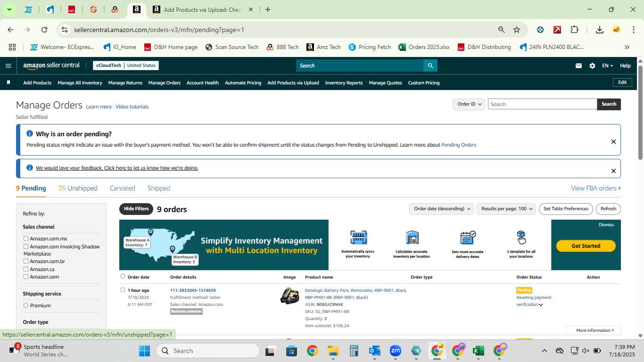Viewport: 644px width, 362px height.
Task: Switch to the Shipped tab
Action: [159, 188]
